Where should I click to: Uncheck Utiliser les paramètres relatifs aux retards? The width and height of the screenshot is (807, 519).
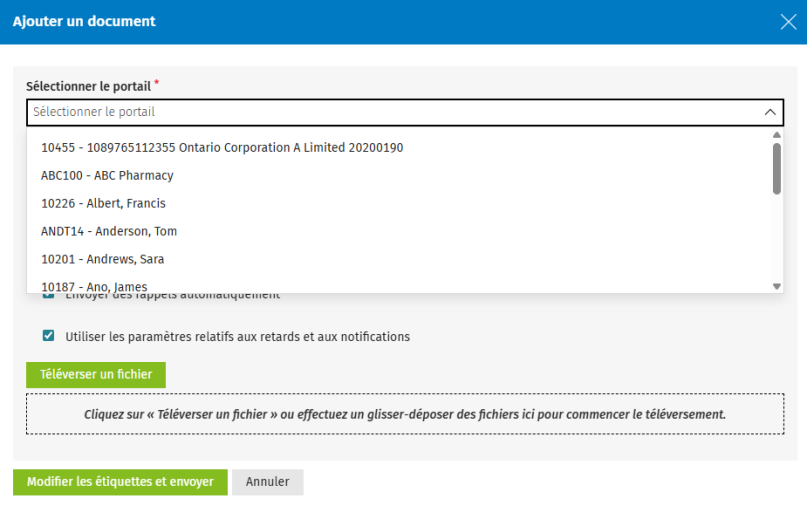(48, 336)
